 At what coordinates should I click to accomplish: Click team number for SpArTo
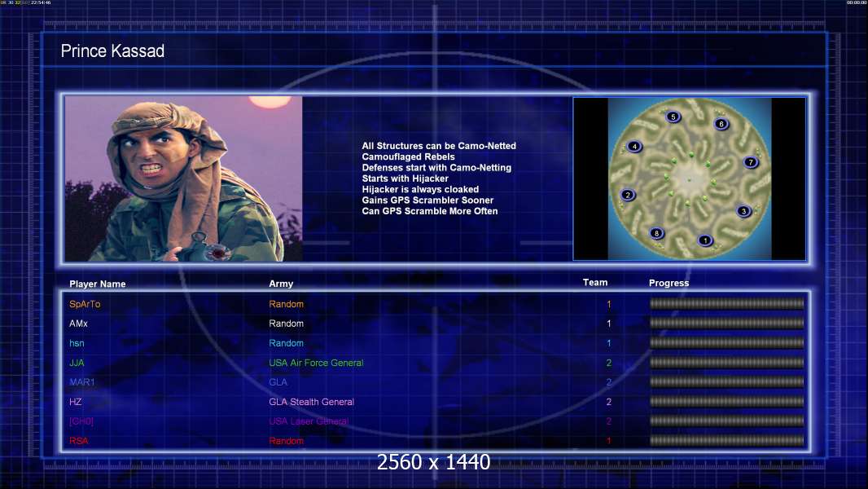pos(609,304)
